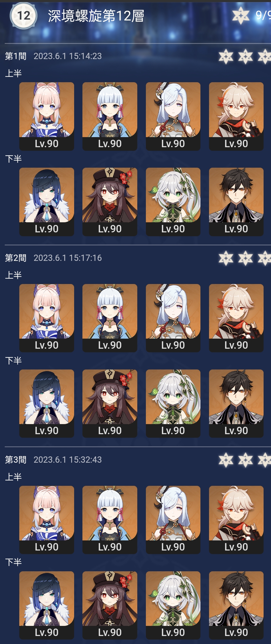Select Hu Tao portrait in Chamber 1 second half
This screenshot has width=271, height=644.
110,202
